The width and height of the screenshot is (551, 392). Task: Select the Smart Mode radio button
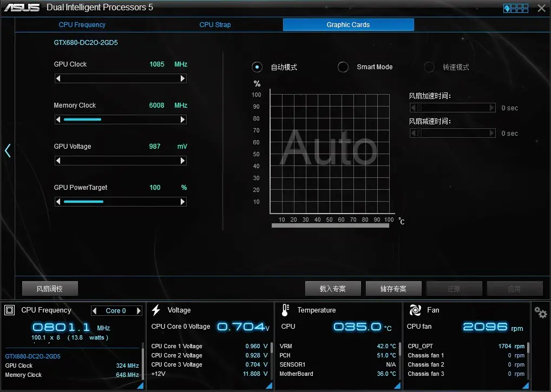coord(343,67)
